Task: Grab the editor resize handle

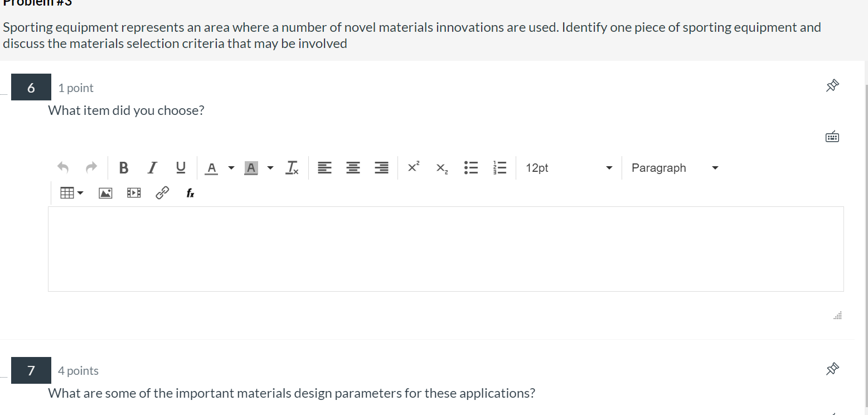Action: tap(837, 316)
